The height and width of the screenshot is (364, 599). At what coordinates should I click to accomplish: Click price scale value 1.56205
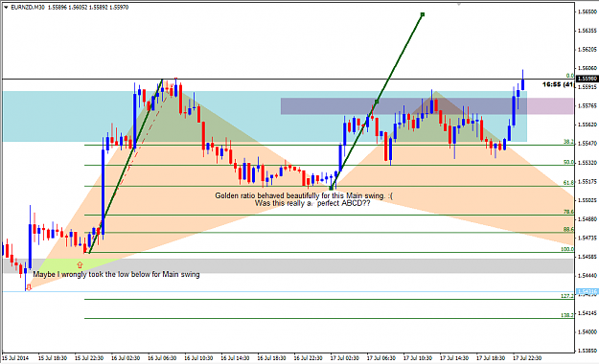pos(587,50)
